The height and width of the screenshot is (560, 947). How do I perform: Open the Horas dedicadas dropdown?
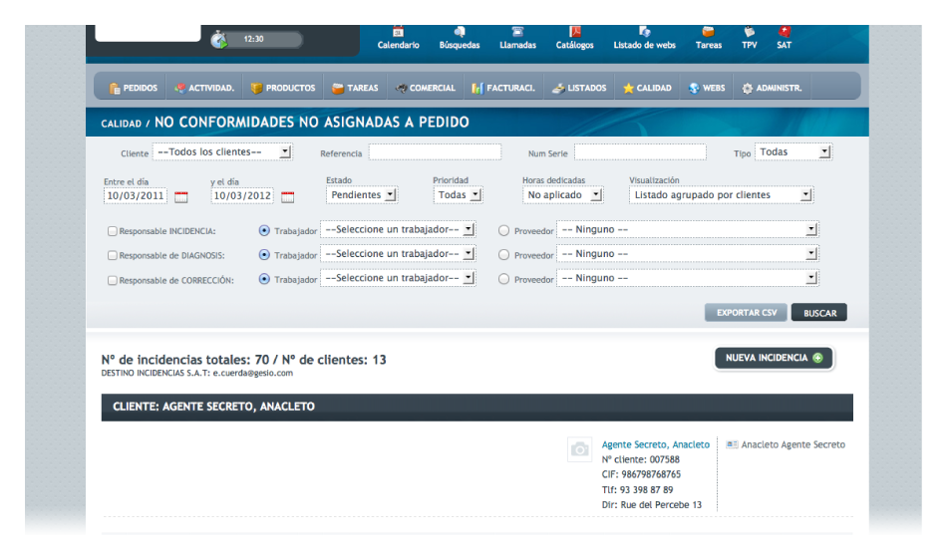(x=563, y=195)
